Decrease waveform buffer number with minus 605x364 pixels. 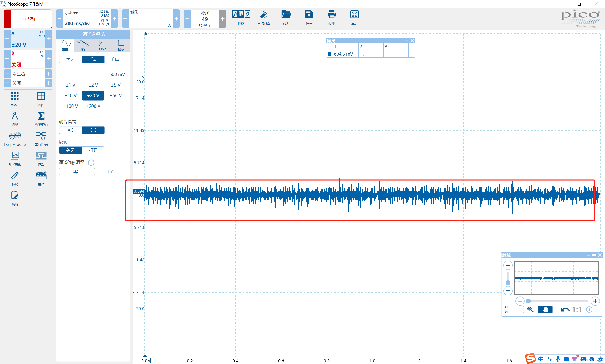pyautogui.click(x=187, y=19)
